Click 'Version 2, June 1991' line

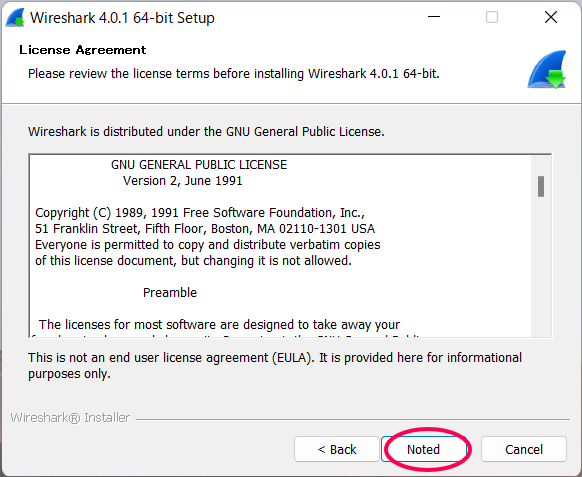pyautogui.click(x=183, y=181)
